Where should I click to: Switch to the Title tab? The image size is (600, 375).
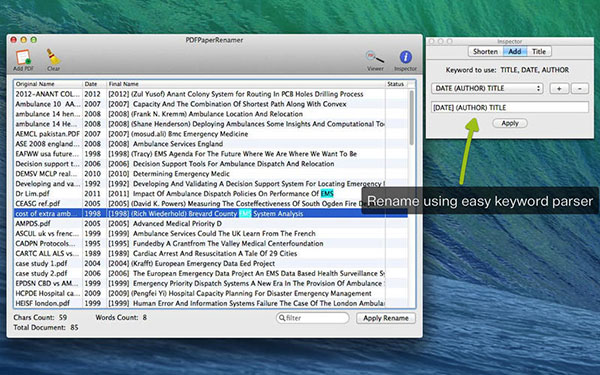(x=539, y=51)
